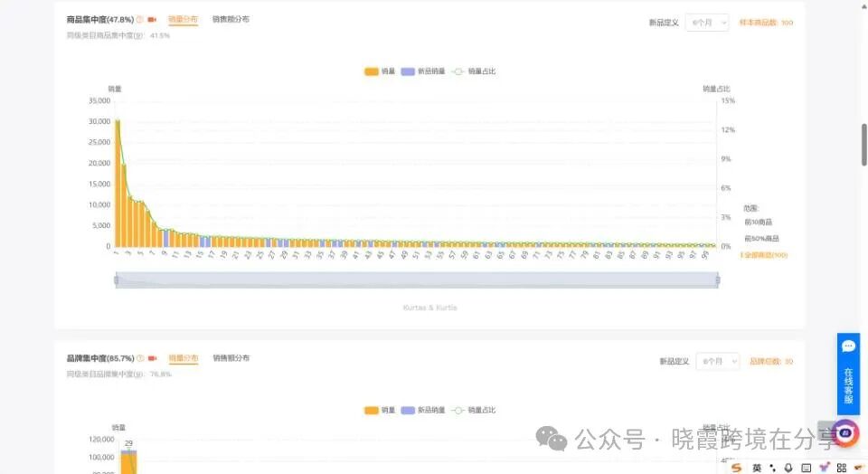Toggle 销量 legend in the product chart
The height and width of the screenshot is (474, 868).
[380, 71]
